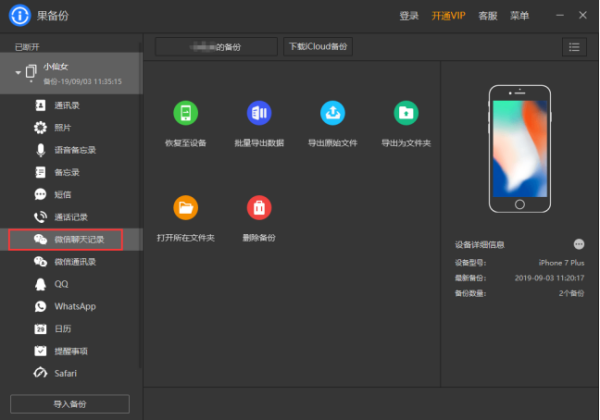Viewport: 600px width, 420px height.
Task: Select the 照片 photos icon
Action: (x=40, y=127)
